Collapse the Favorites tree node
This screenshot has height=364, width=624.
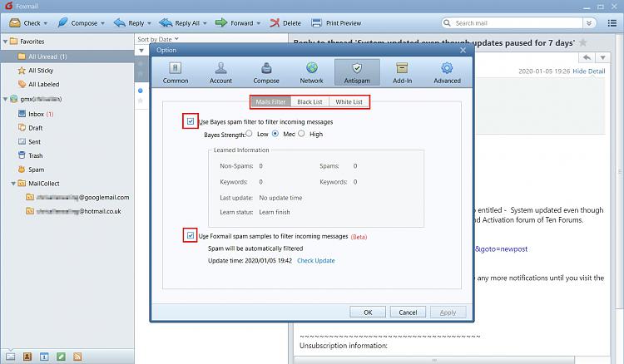tap(6, 42)
